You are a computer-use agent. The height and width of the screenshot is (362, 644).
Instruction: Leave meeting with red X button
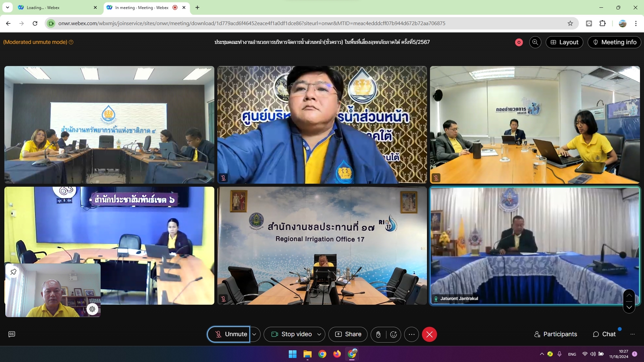(x=429, y=334)
